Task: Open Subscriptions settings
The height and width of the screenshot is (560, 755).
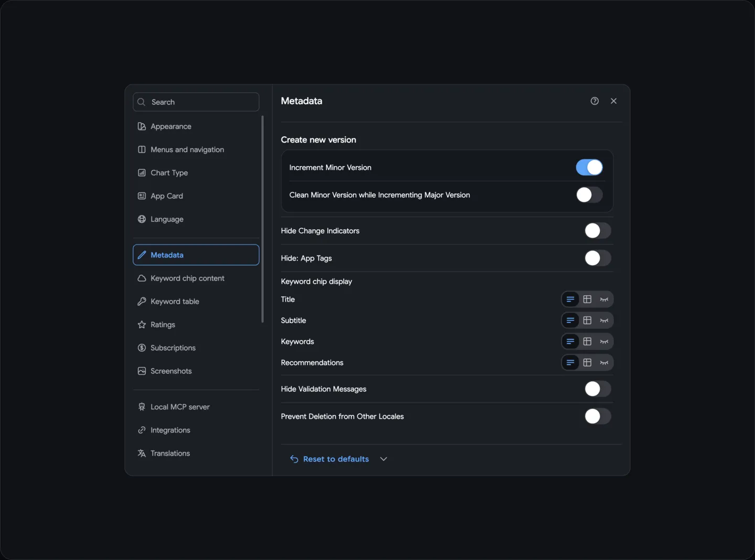Action: click(196, 348)
